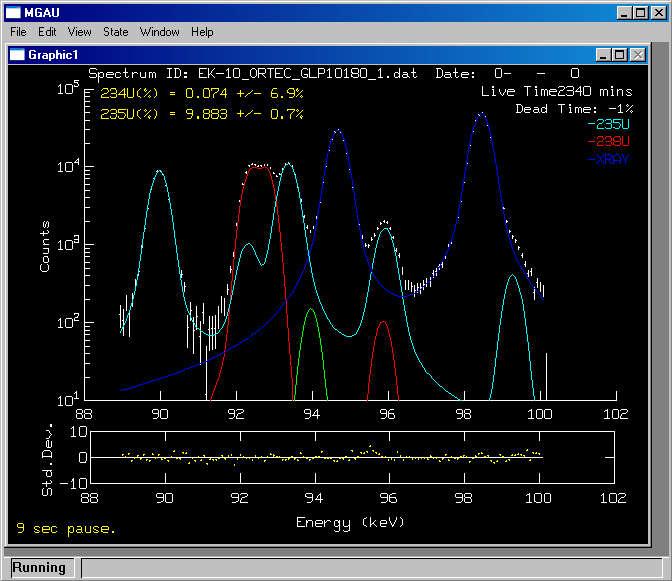Screen dimensions: 672x581
Task: Click the red 238U legend label
Action: point(608,141)
